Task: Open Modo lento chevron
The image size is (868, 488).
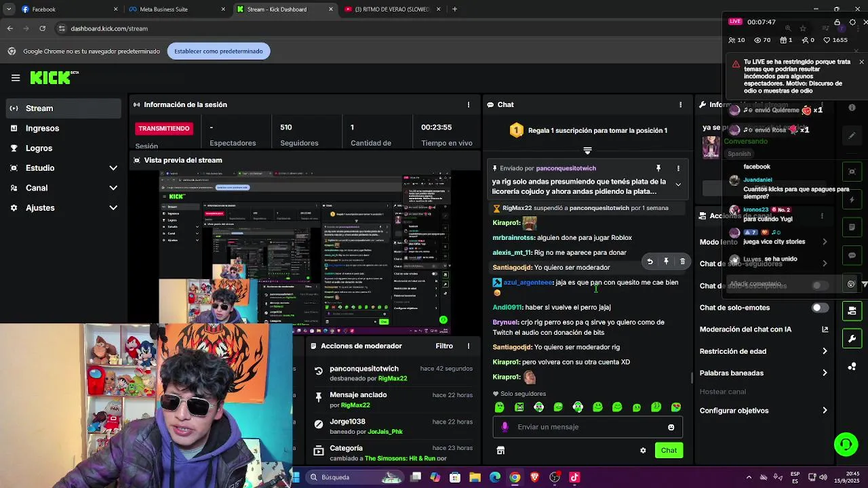Action: tap(825, 242)
